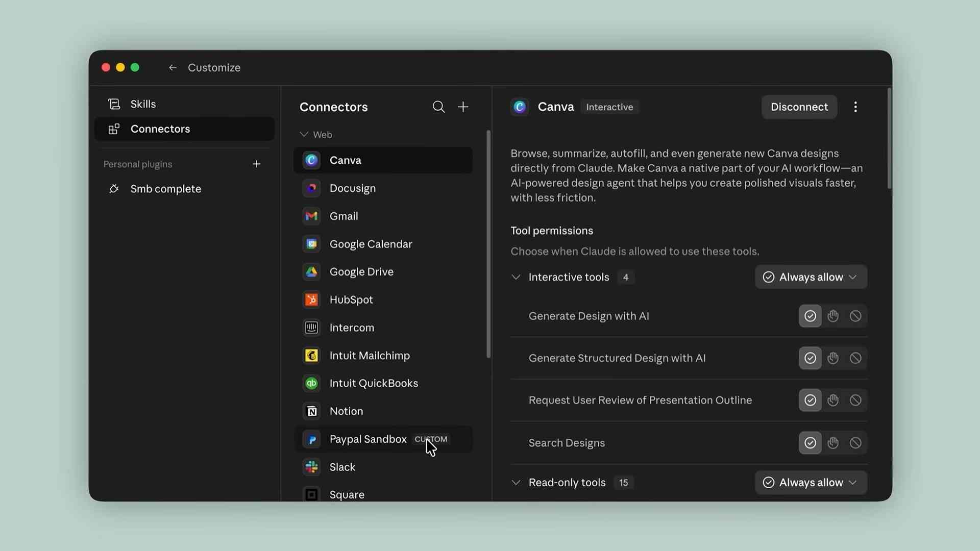Open the Intuit QuickBooks connector

tap(383, 383)
